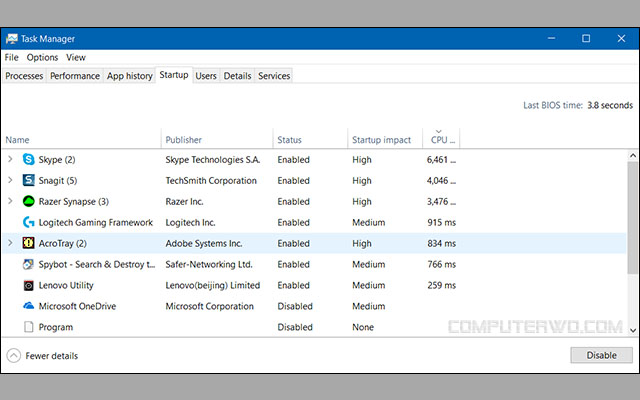This screenshot has height=400, width=640.
Task: Click the Spybot Search & Destroy icon
Action: coord(29,264)
